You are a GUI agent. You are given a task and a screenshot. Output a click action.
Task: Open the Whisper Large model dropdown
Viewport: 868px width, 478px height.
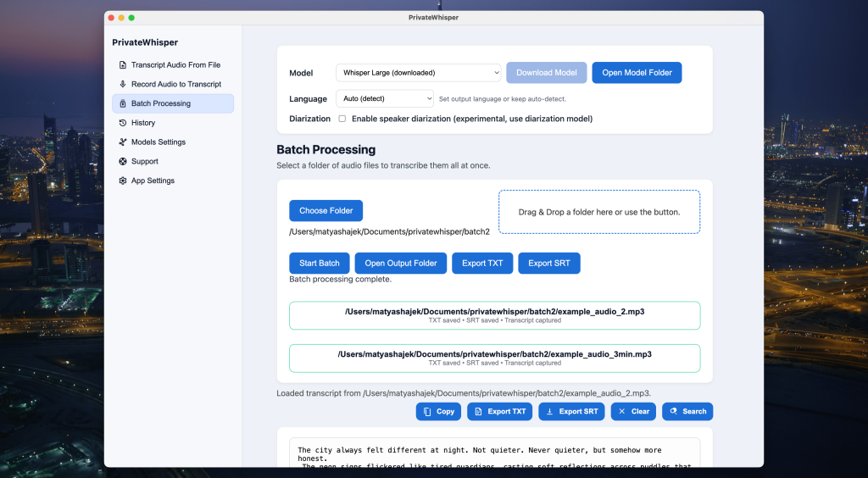[x=418, y=73]
